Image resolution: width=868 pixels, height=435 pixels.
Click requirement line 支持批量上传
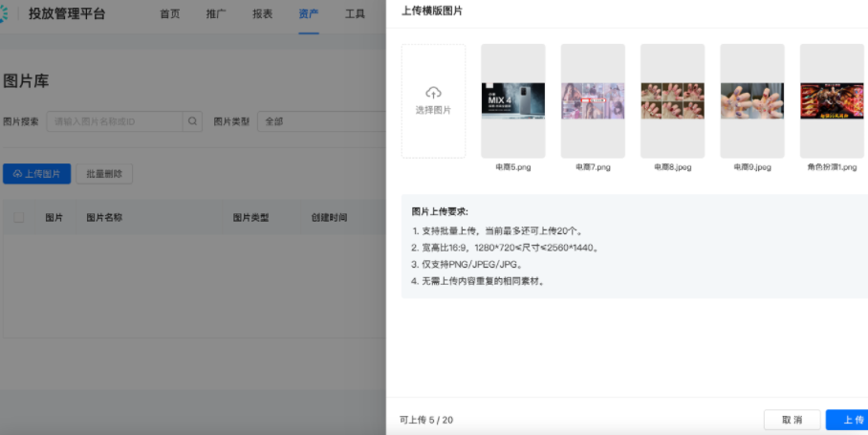tap(497, 231)
